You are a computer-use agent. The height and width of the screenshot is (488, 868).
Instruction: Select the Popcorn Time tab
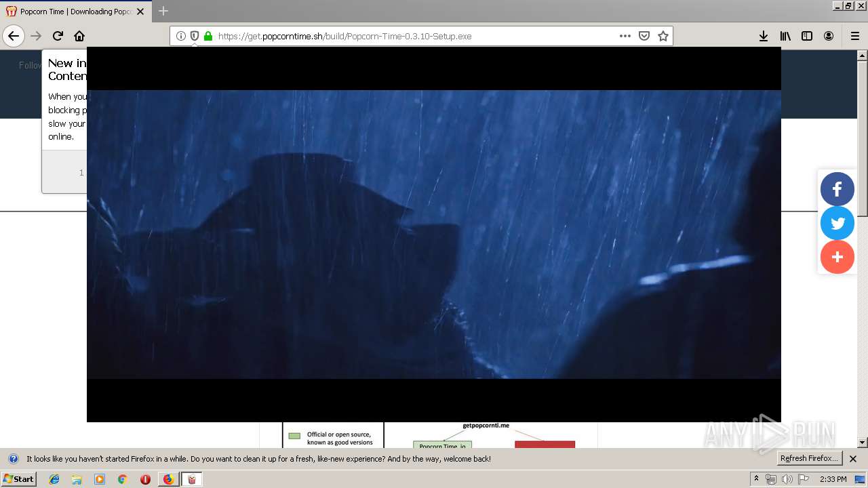click(x=75, y=12)
